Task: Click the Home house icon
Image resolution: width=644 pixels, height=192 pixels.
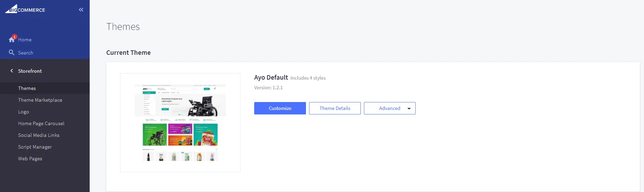Action: (x=11, y=40)
